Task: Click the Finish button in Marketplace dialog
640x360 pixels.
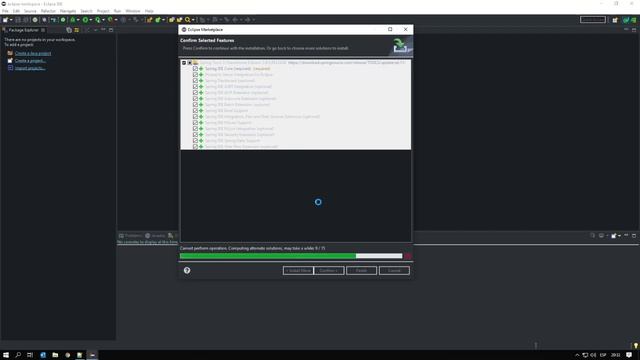Action: coord(362,271)
